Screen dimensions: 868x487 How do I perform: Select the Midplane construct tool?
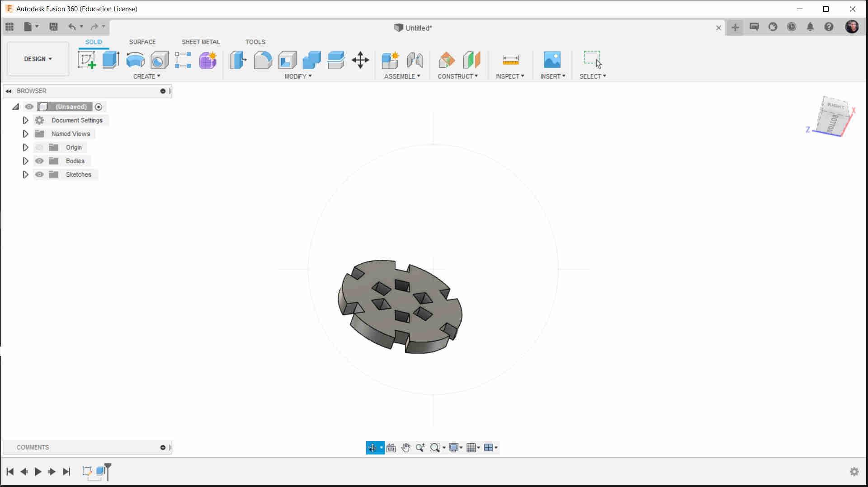click(x=472, y=60)
